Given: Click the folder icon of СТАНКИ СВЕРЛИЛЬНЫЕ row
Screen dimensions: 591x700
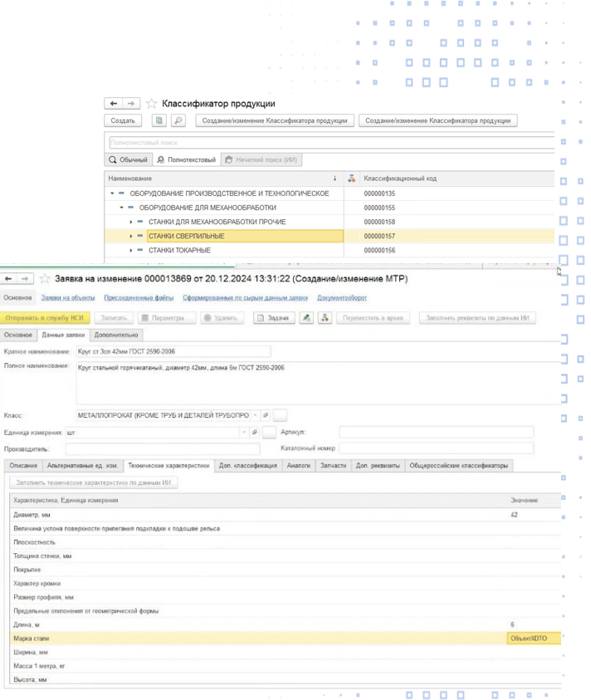Looking at the screenshot, I should coord(140,236).
